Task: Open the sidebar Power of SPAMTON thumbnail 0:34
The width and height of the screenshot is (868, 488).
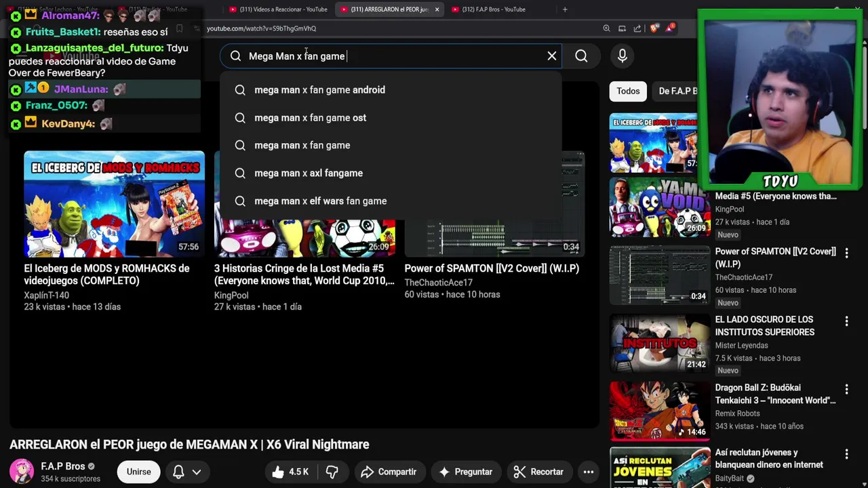Action: pos(660,274)
